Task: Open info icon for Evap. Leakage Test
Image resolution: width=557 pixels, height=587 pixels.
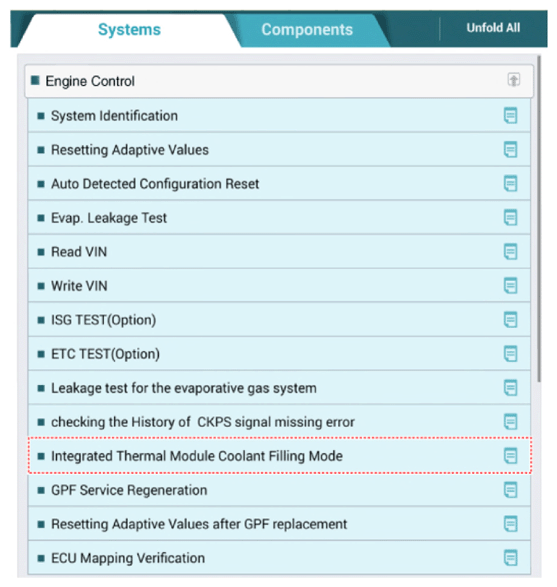Action: [510, 218]
